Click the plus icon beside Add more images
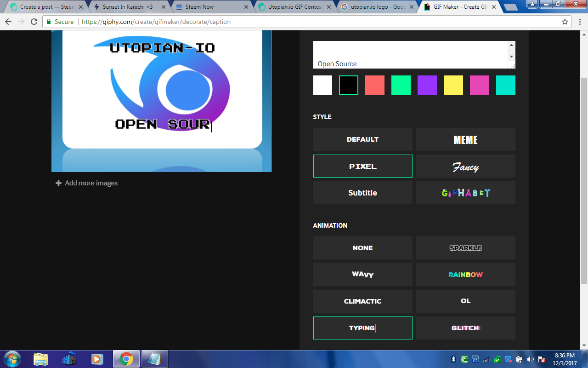 (x=58, y=183)
